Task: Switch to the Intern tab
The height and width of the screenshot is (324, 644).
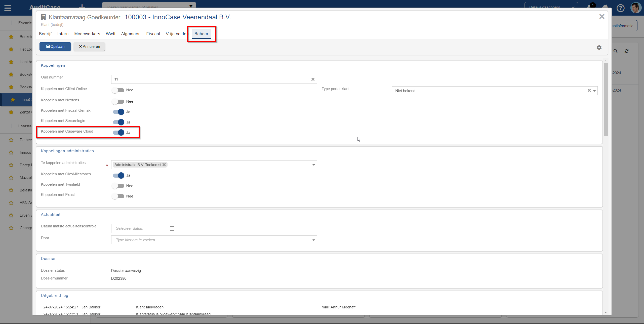Action: click(63, 34)
